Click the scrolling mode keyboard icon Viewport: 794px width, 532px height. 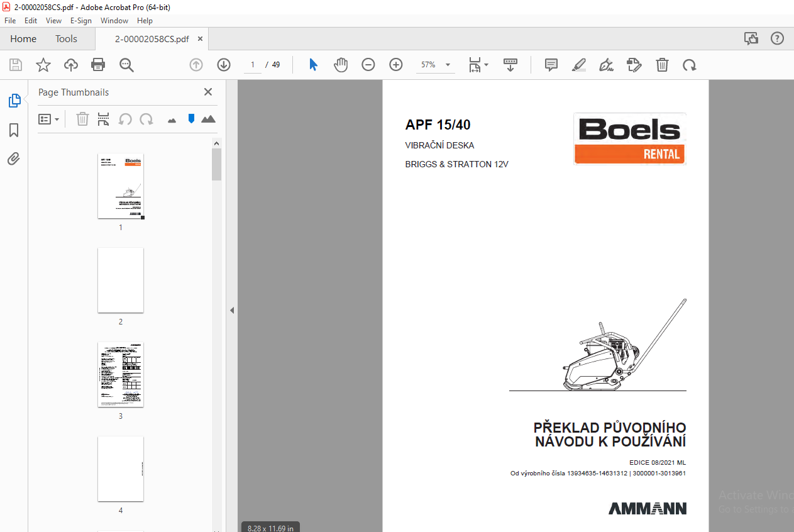click(510, 65)
